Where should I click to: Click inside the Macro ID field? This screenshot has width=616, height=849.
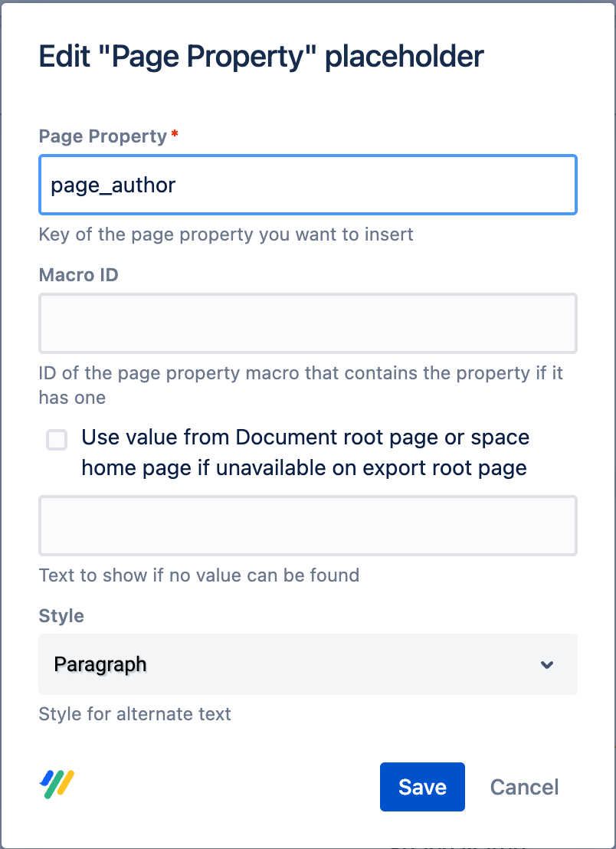click(x=308, y=323)
